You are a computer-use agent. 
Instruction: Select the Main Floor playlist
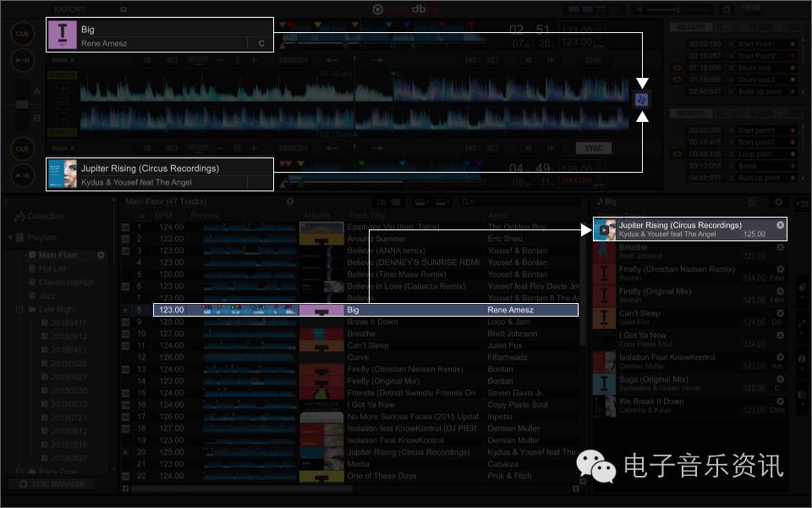58,255
